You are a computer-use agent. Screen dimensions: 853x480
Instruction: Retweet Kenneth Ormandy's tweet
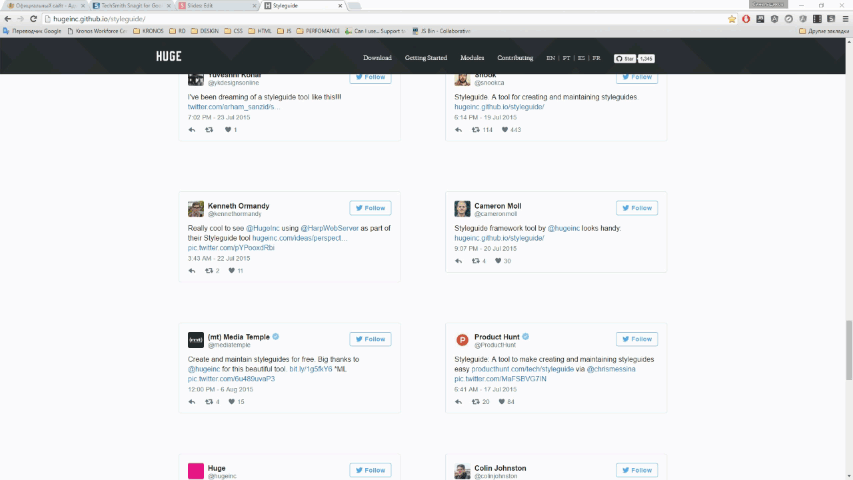pos(209,270)
